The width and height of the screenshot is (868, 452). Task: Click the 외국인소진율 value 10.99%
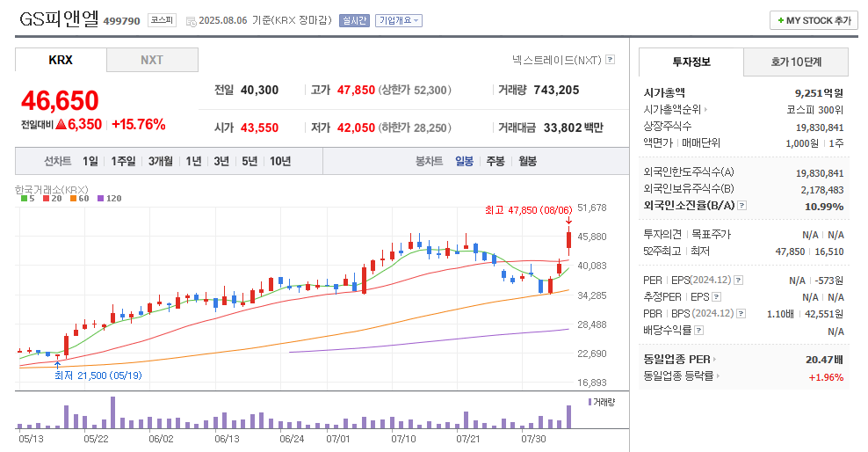[x=824, y=207]
